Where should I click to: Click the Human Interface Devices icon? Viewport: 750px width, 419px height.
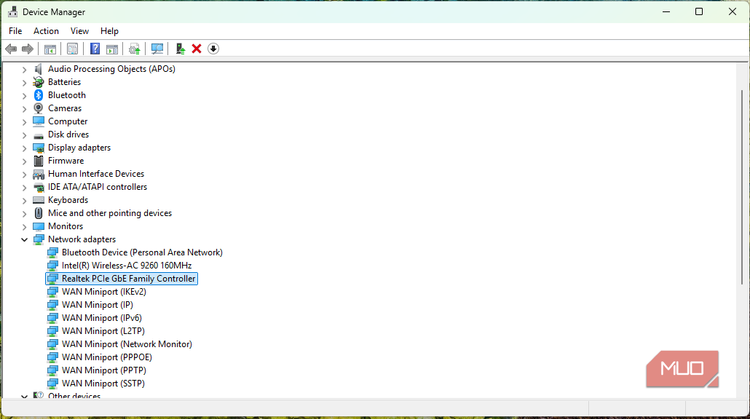[x=38, y=174]
